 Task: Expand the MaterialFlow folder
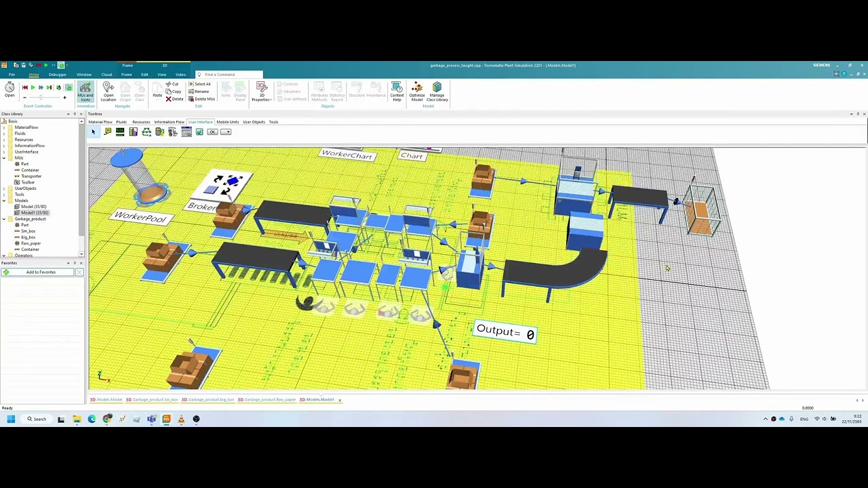coord(4,127)
